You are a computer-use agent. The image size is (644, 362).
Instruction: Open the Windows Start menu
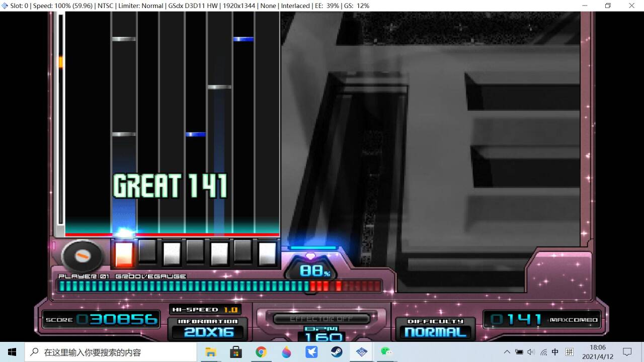coord(12,352)
